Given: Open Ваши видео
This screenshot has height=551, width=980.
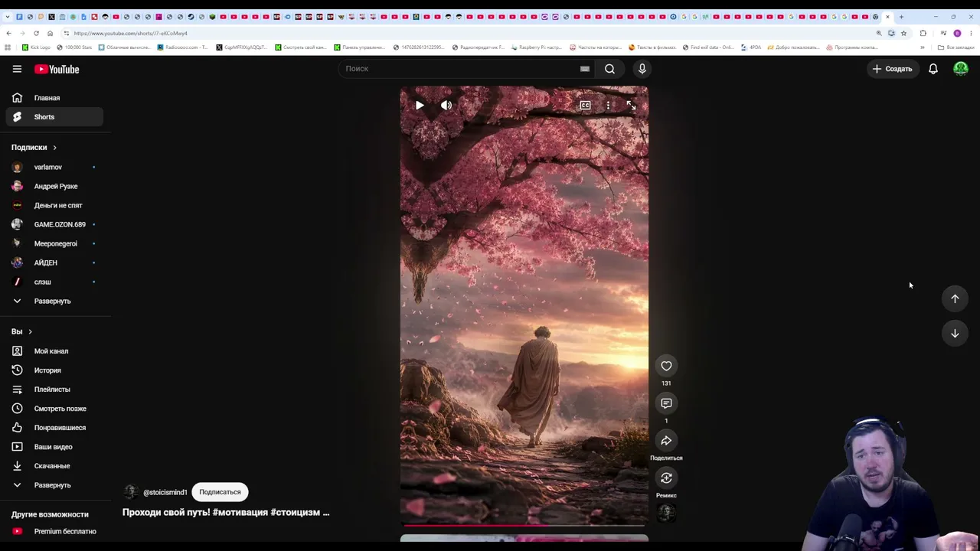Looking at the screenshot, I should pos(54,447).
